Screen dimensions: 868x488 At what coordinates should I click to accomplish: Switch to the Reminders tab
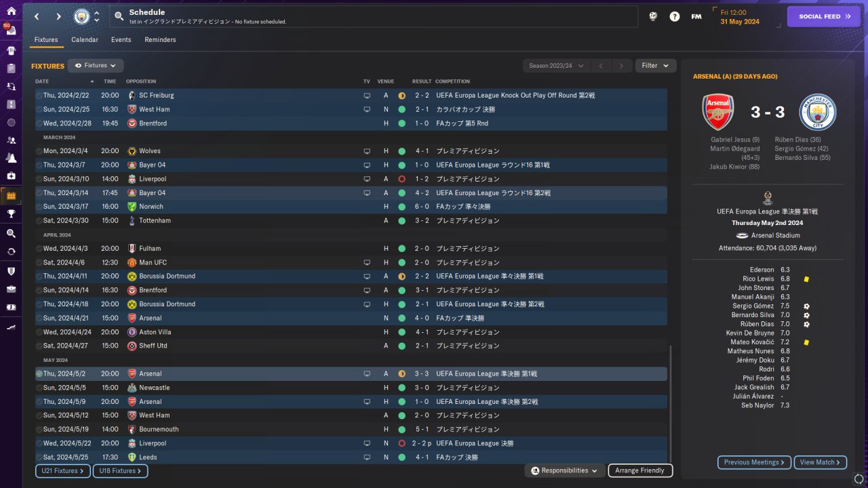[x=160, y=40]
